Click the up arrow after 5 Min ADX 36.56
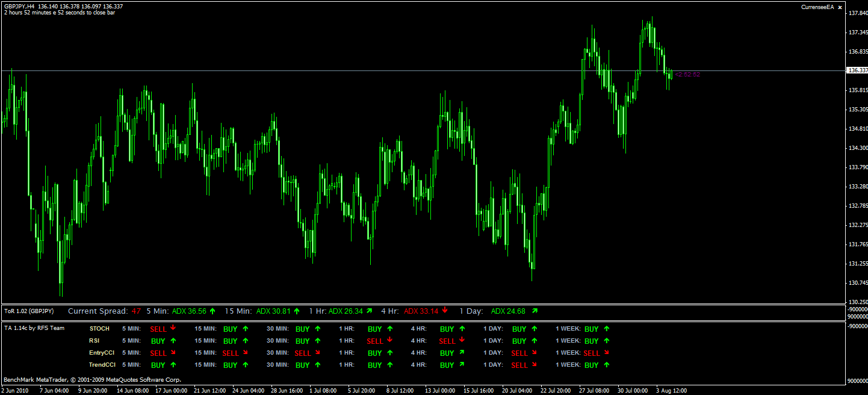Viewport: 868px width, 395px height. 212,311
